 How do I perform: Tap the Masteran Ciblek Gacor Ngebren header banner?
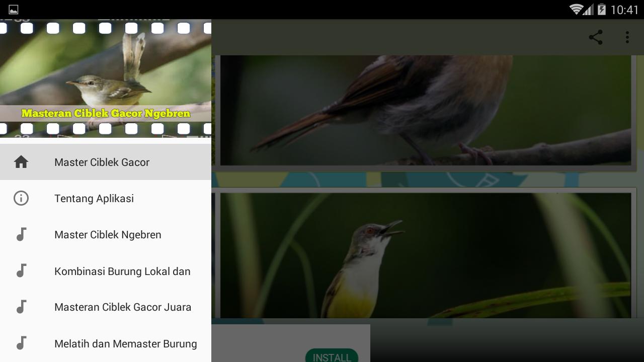[106, 78]
